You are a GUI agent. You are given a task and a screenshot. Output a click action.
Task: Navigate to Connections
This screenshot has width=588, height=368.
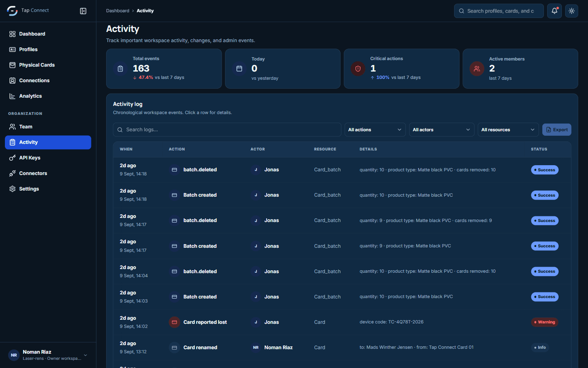coord(48,81)
